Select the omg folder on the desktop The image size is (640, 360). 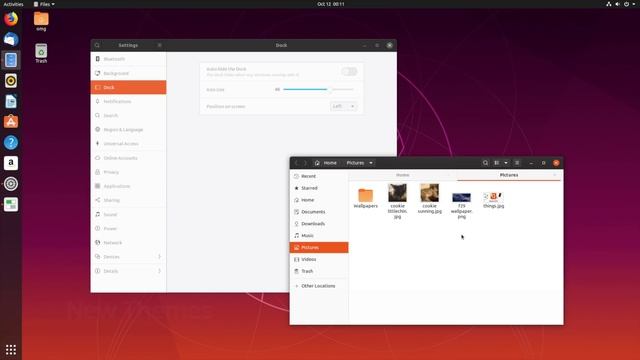(x=41, y=22)
